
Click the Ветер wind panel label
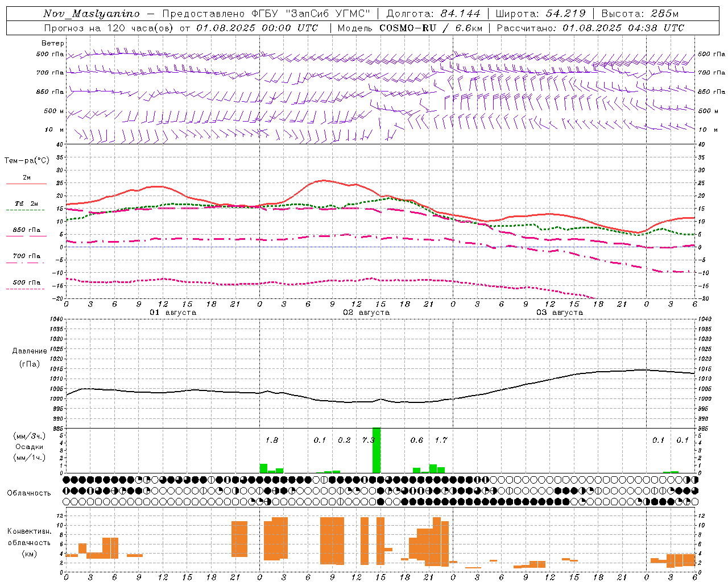point(53,43)
